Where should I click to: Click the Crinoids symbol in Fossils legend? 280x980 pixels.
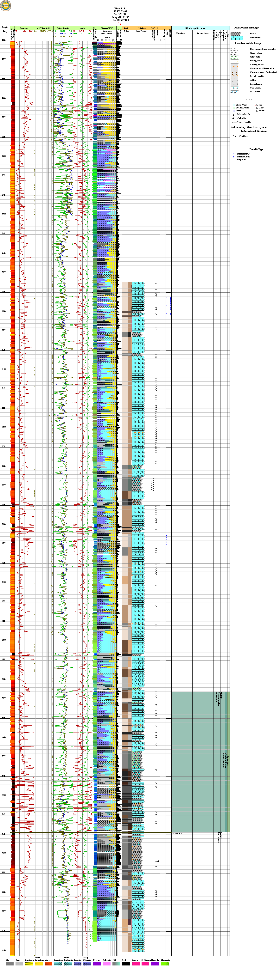[233, 118]
